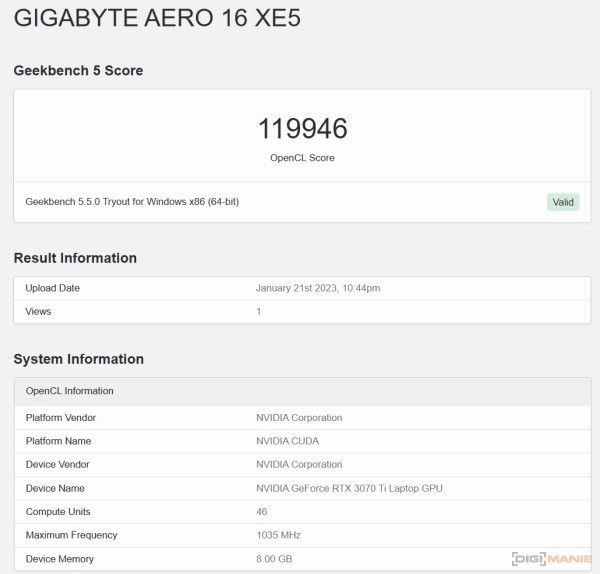Select Platform Vendor value 'NVIDIA Corporation'
Image resolution: width=600 pixels, height=574 pixels.
click(x=299, y=417)
